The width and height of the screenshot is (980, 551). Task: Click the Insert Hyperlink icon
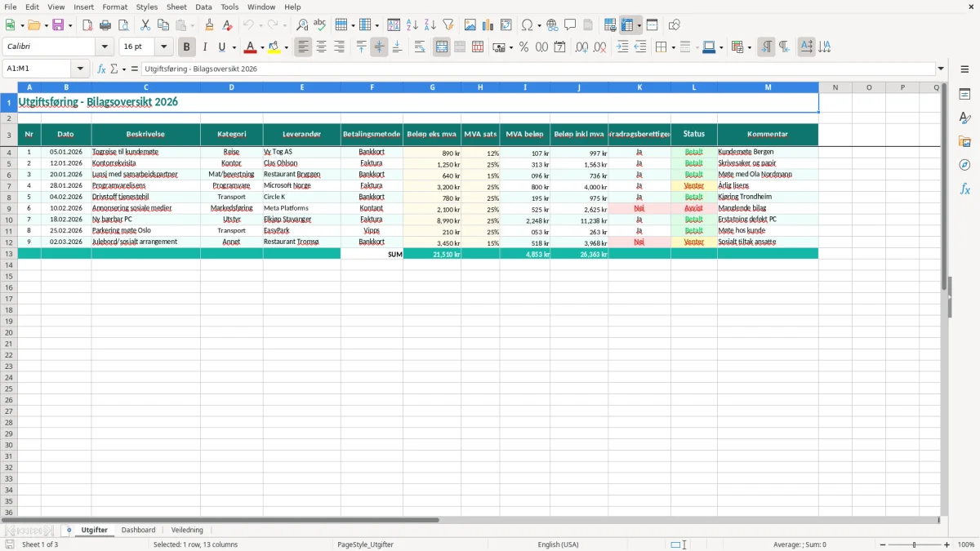[x=552, y=25]
